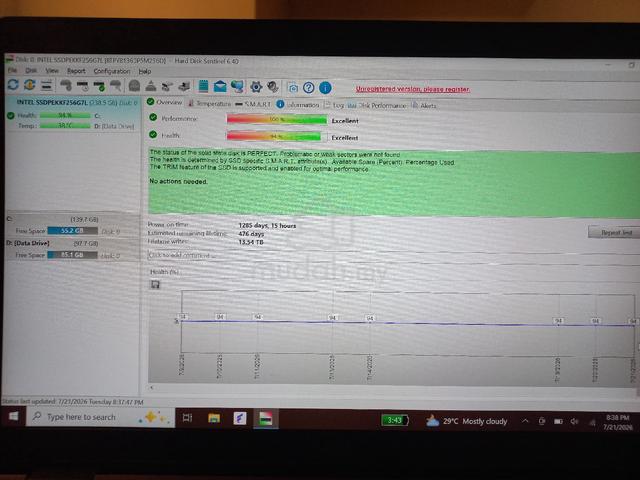Click the question mark help icon
This screenshot has width=640, height=480.
(x=309, y=87)
